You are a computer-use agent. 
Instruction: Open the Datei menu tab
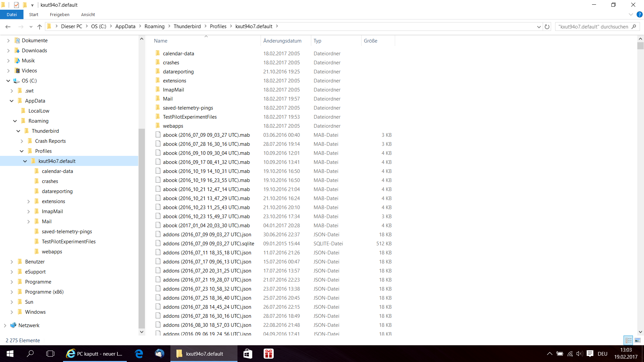11,14
